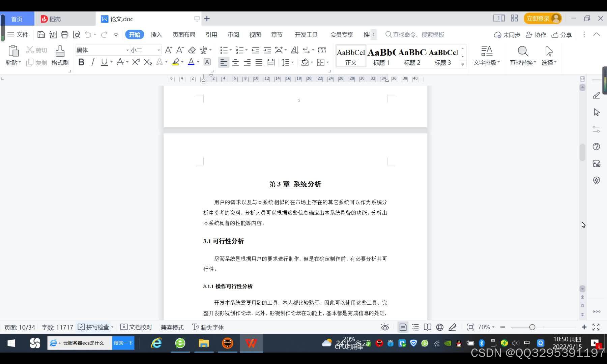Click the help question mark in sidebar

[596, 147]
